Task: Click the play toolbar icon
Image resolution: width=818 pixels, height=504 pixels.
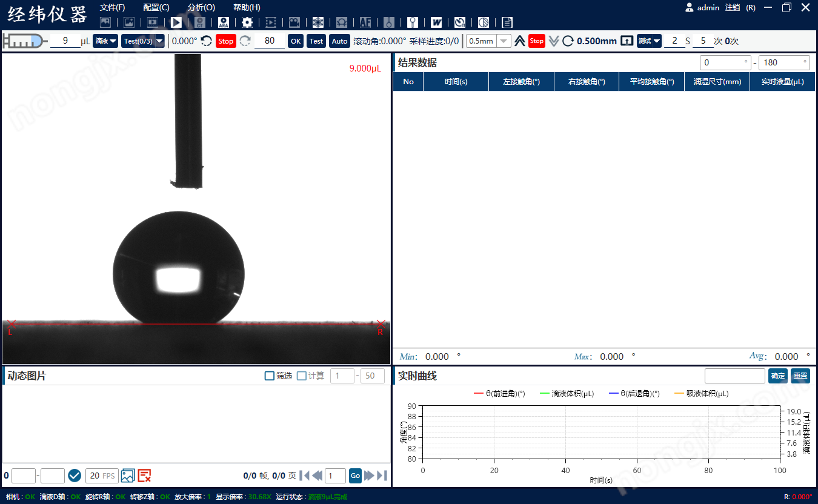Action: tap(176, 22)
